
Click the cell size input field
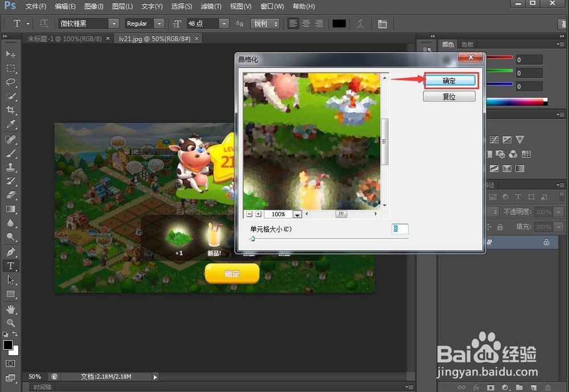coord(400,229)
